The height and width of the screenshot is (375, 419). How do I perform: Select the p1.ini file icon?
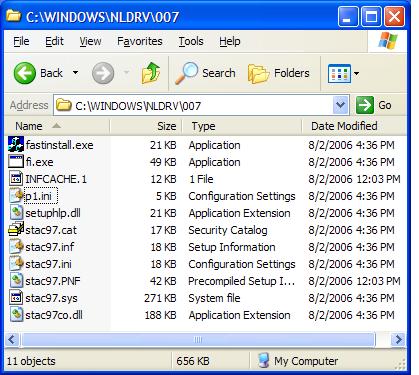[x=16, y=196]
